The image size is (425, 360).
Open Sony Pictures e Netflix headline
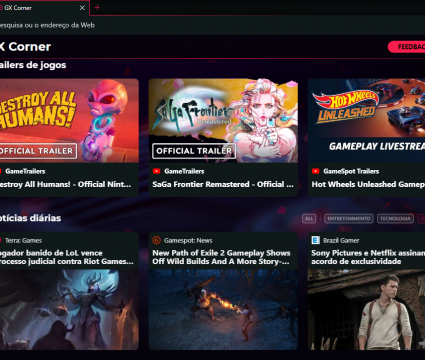368,257
